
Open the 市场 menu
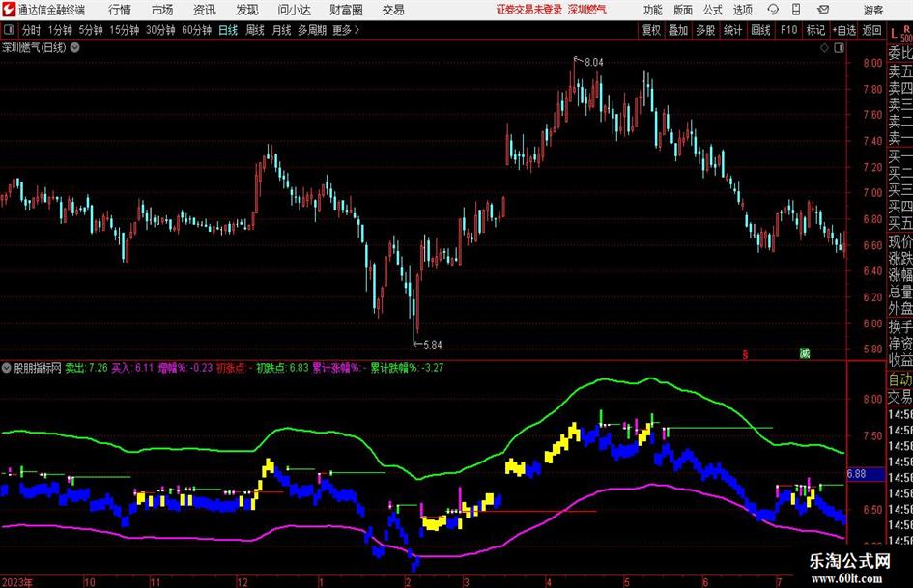coord(162,10)
